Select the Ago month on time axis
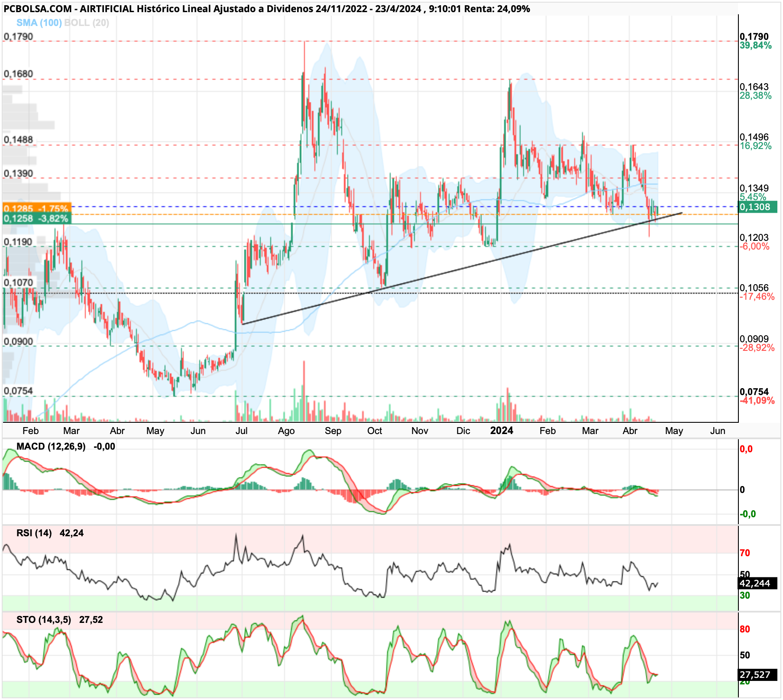This screenshot has height=700, width=783. [286, 431]
